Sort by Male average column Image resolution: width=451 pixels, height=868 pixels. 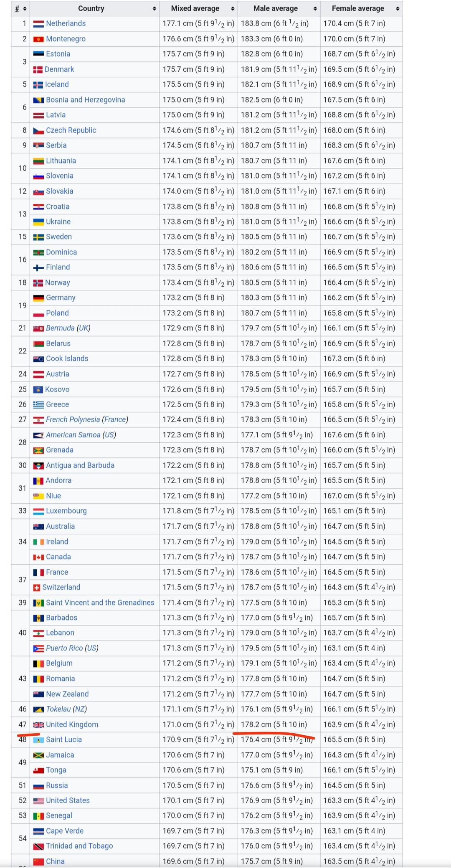(x=315, y=9)
